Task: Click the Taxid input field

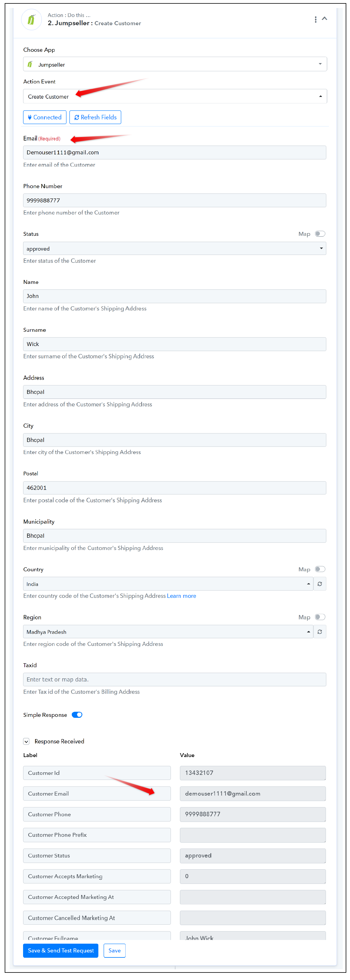Action: point(174,680)
